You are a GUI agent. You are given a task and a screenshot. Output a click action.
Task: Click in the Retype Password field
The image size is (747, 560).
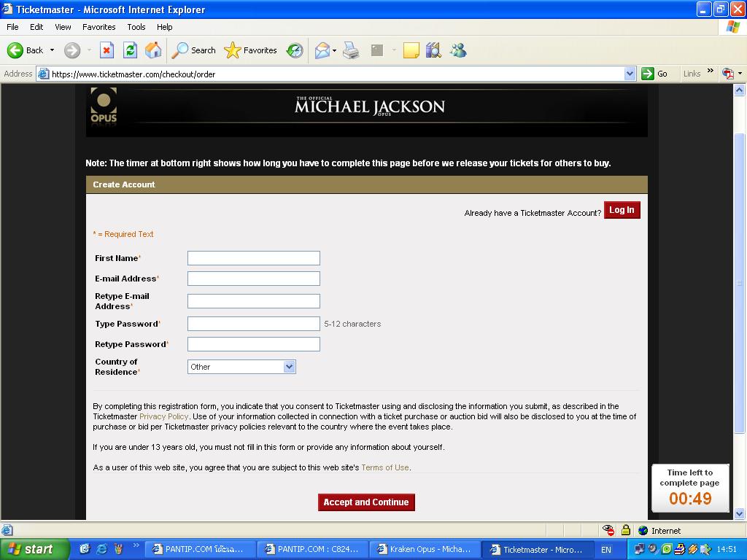(253, 344)
